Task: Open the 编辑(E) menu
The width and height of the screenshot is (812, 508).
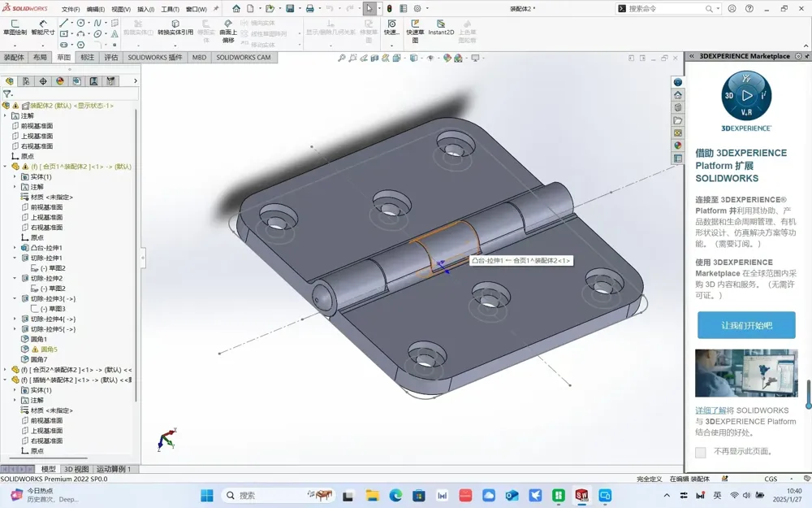Action: 95,9
